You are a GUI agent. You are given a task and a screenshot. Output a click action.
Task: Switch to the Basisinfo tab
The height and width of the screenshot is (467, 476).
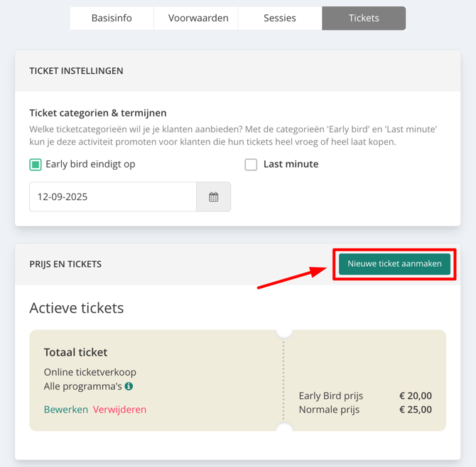(112, 18)
